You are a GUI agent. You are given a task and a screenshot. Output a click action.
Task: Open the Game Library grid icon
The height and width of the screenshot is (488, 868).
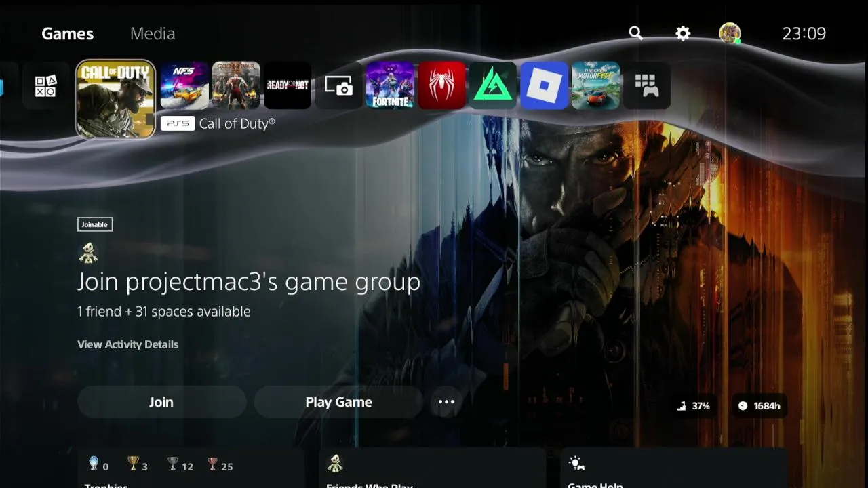[647, 85]
